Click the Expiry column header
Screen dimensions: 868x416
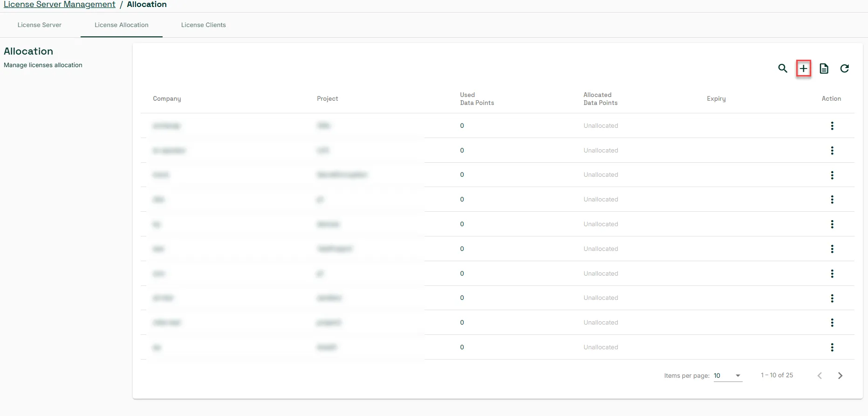click(716, 99)
